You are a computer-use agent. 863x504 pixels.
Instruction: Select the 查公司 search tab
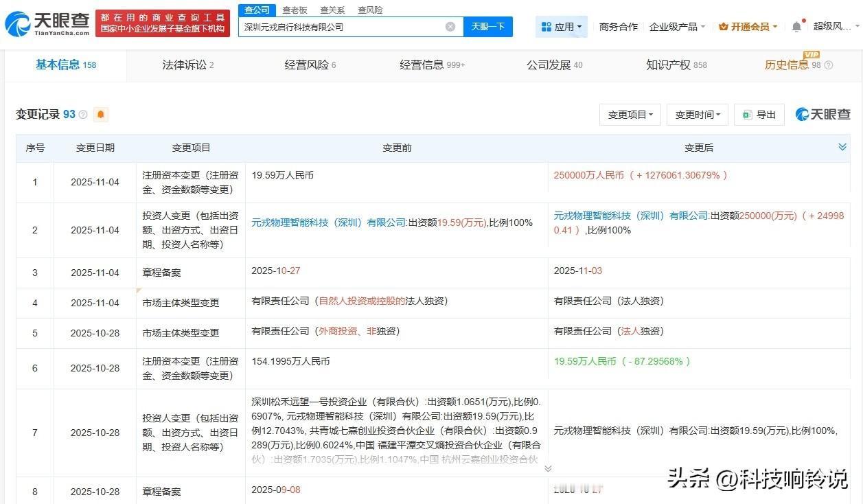[x=257, y=10]
